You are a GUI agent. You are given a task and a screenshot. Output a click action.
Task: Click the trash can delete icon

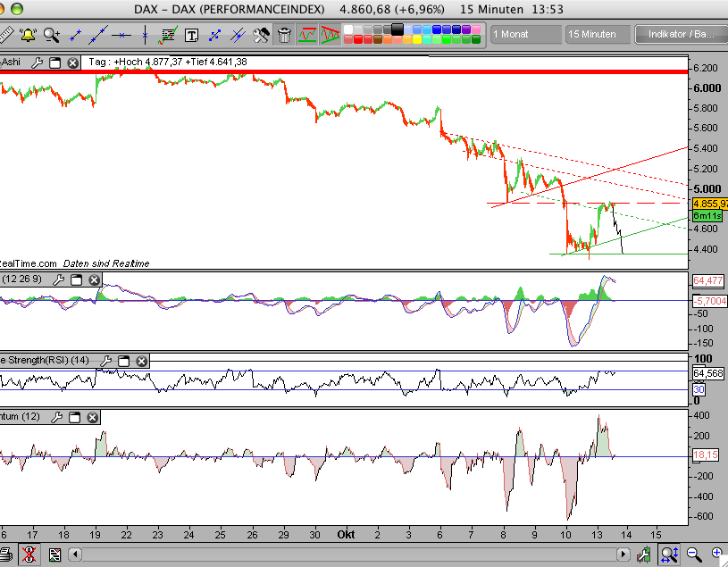[284, 36]
